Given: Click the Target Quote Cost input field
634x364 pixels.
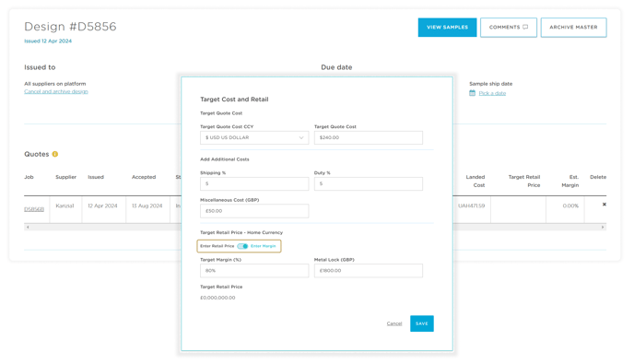Looking at the screenshot, I should 369,137.
